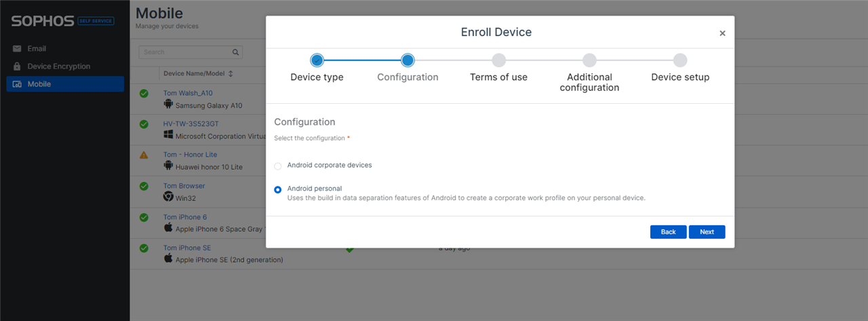Open the Mobile section in sidebar
Screen dimensions: 868x321
coord(65,84)
